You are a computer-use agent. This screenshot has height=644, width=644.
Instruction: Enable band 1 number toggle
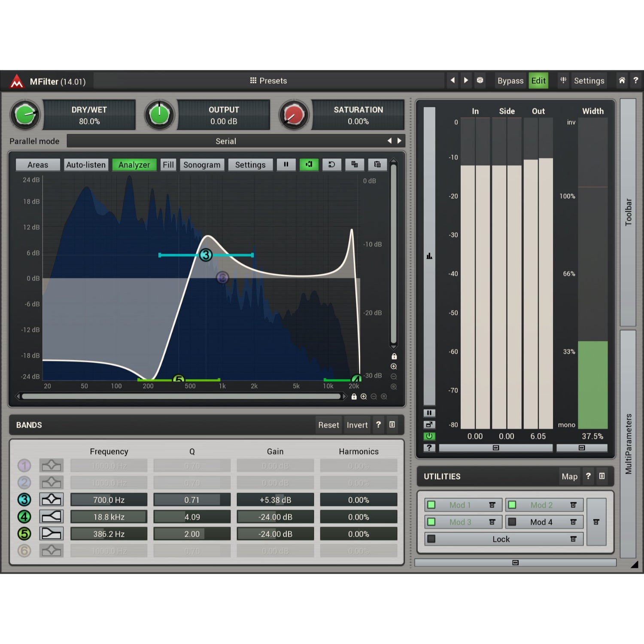pos(24,465)
